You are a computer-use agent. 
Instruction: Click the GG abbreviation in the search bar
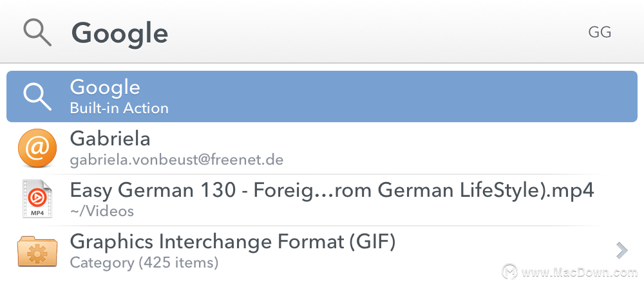600,32
